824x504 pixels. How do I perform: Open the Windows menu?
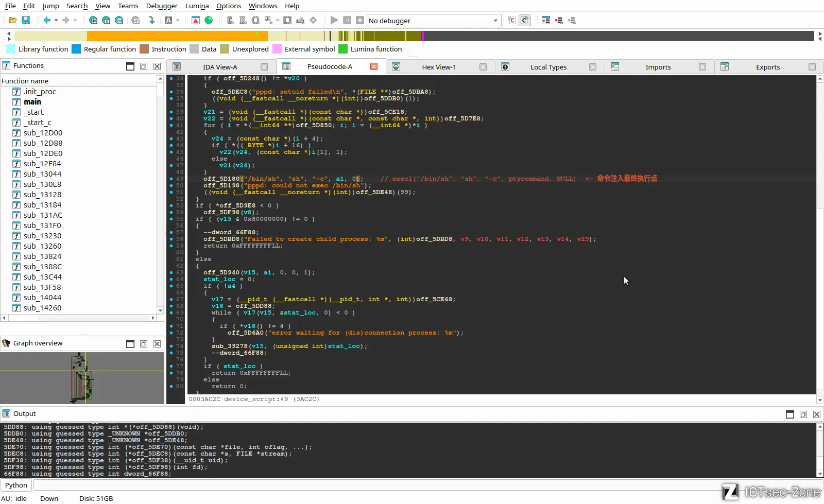pos(263,6)
